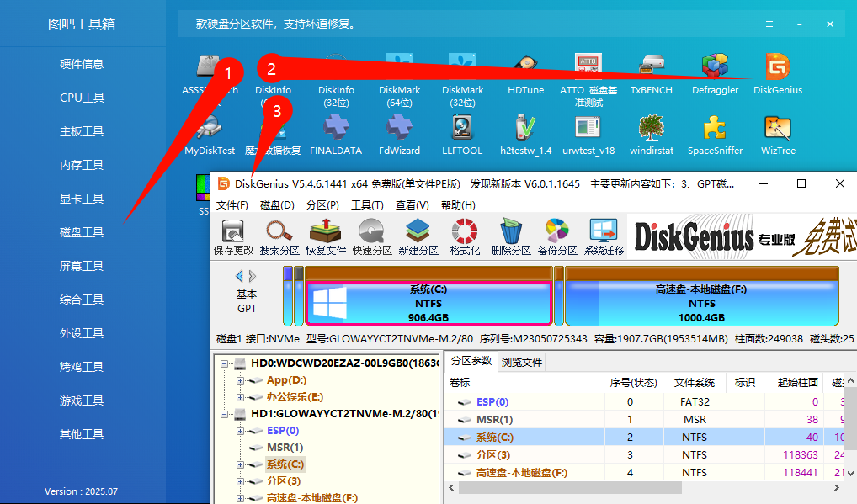This screenshot has width=857, height=504.
Task: Open 查看(V) menu
Action: coord(413,205)
